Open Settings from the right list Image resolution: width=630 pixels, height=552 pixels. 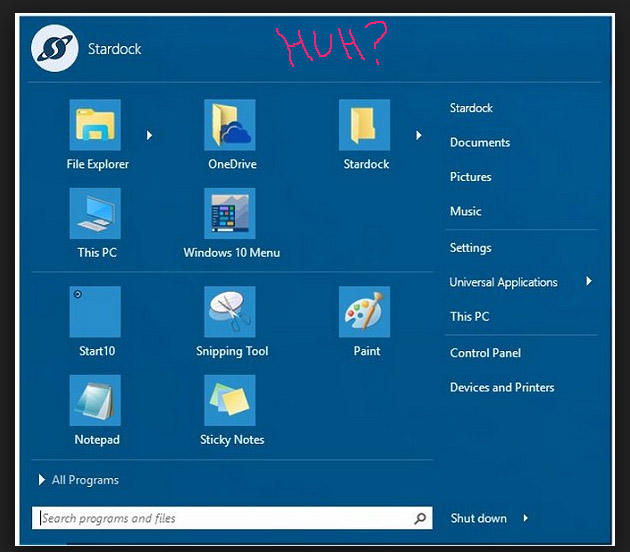click(470, 248)
